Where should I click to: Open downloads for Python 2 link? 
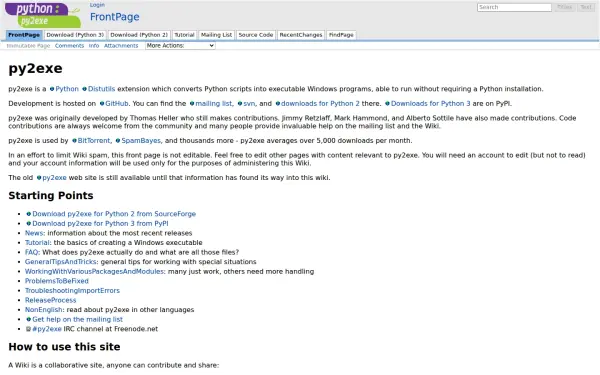coord(320,104)
